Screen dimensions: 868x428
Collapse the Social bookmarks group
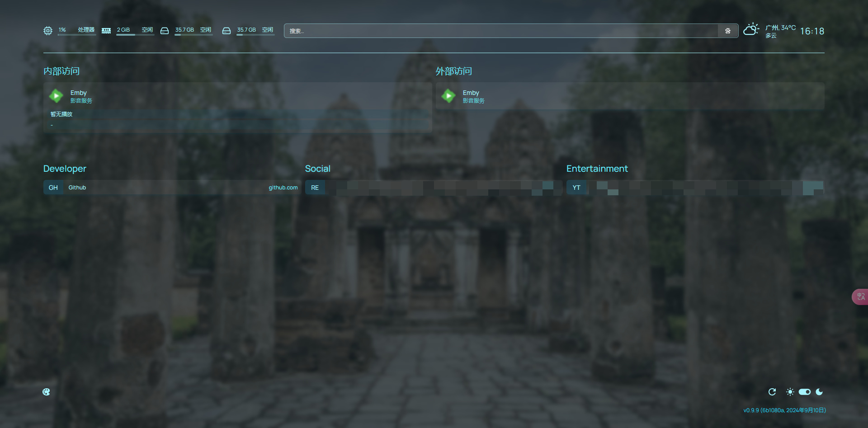[317, 169]
